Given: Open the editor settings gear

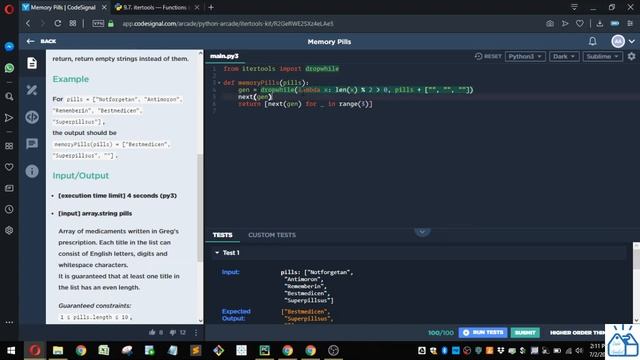Looking at the screenshot, I should coord(631,56).
